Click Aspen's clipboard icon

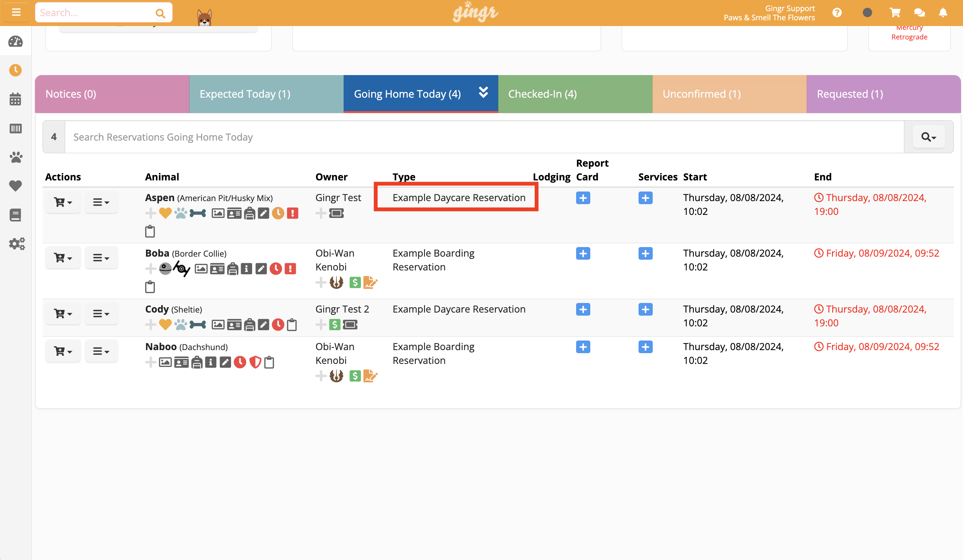[150, 231]
